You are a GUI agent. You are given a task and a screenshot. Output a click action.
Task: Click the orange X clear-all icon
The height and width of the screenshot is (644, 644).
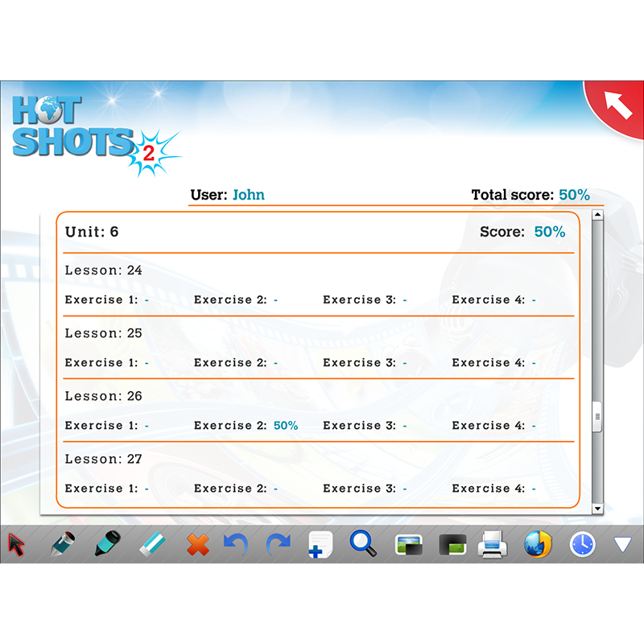[196, 546]
